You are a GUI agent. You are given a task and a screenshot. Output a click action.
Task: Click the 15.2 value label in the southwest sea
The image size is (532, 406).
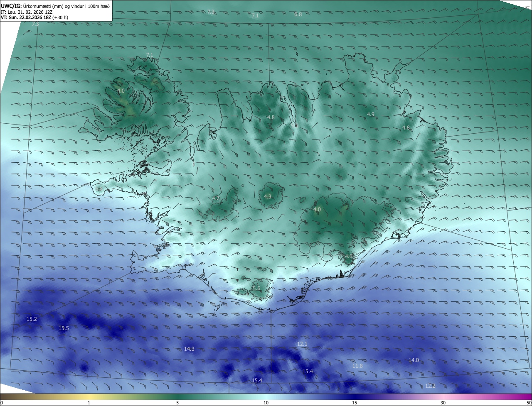point(32,319)
